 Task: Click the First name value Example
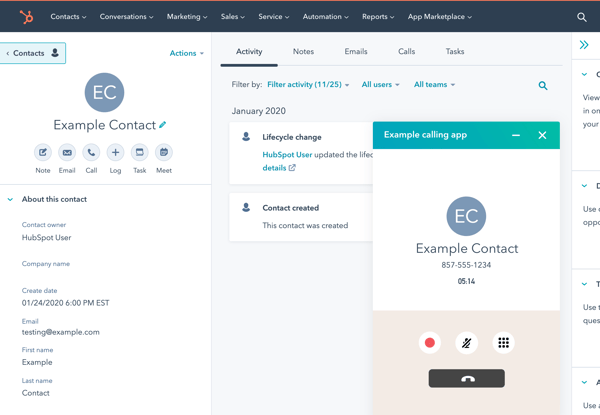[x=37, y=362]
